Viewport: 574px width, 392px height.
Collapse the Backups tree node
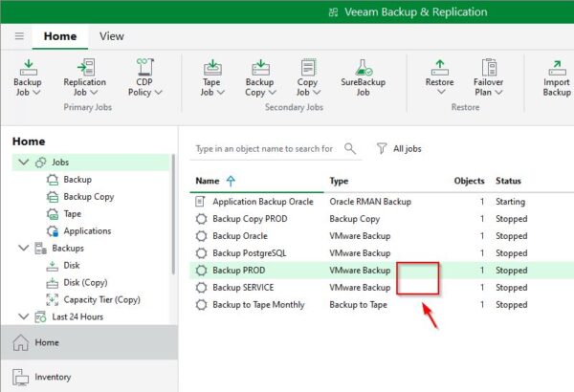point(24,248)
